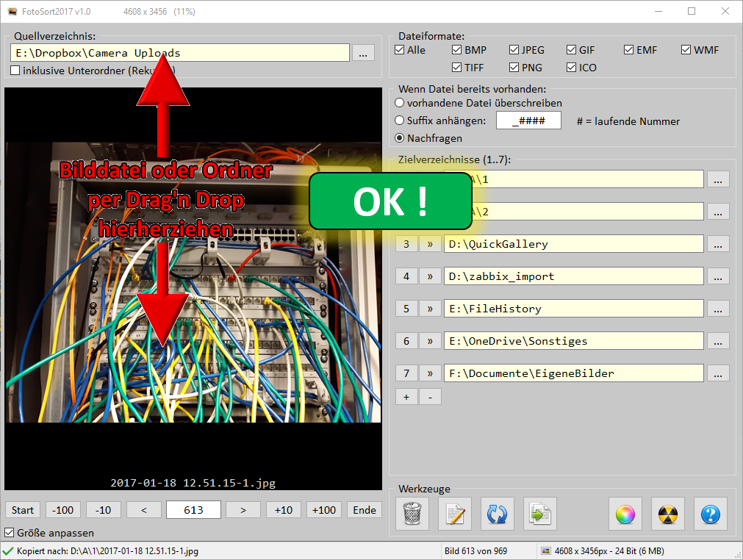Open help with the question mark icon
The image size is (743, 560).
coord(711,514)
